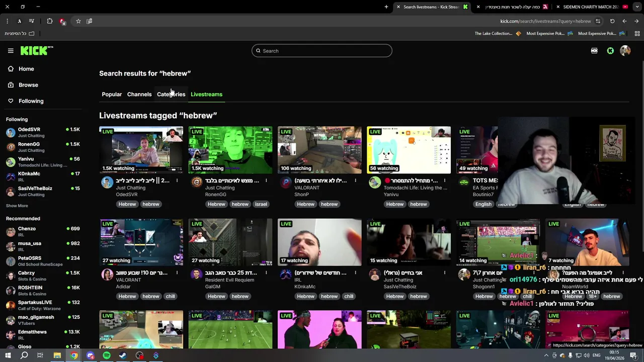Bookmark this page with the star icon
The image size is (644, 362).
[x=78, y=21]
